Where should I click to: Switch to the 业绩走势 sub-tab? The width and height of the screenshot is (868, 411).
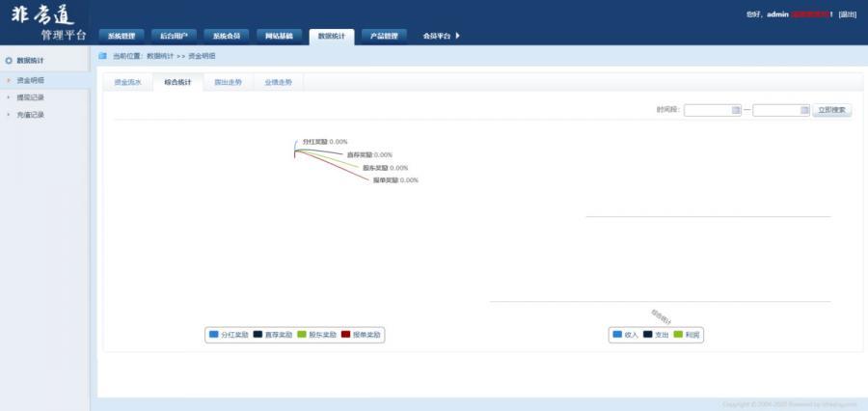click(278, 82)
